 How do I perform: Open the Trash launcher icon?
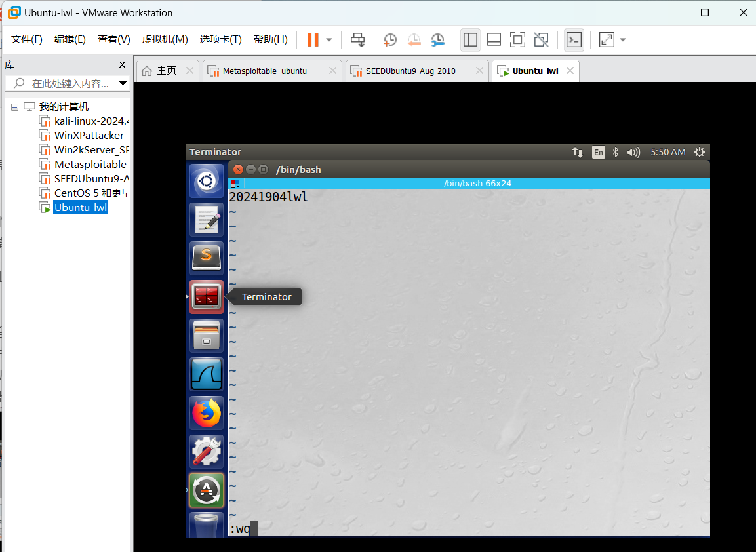[207, 525]
